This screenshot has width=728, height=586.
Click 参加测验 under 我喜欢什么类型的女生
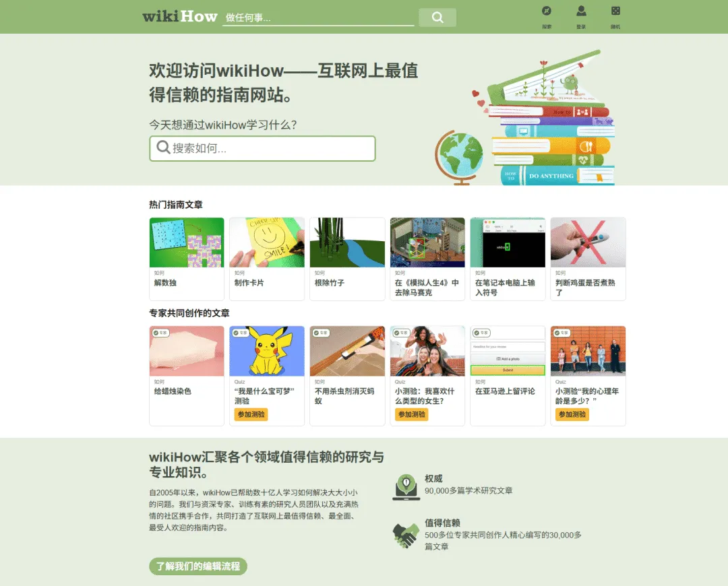click(x=411, y=414)
